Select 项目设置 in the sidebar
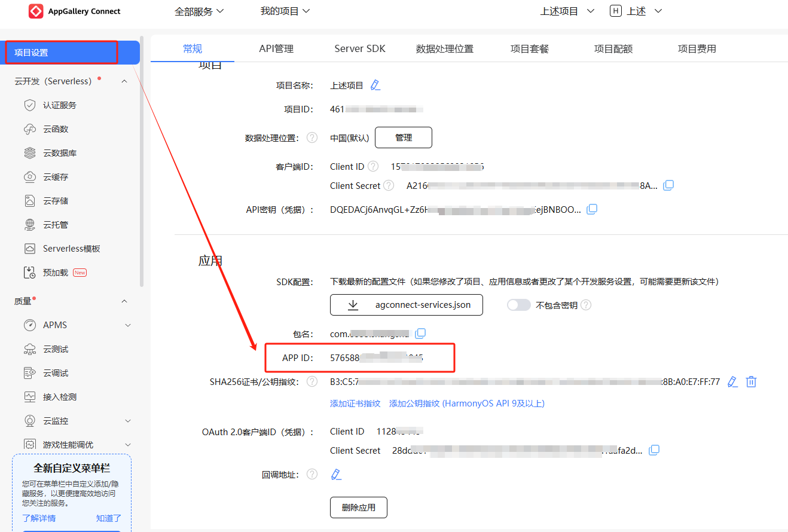The height and width of the screenshot is (532, 788). pyautogui.click(x=70, y=53)
